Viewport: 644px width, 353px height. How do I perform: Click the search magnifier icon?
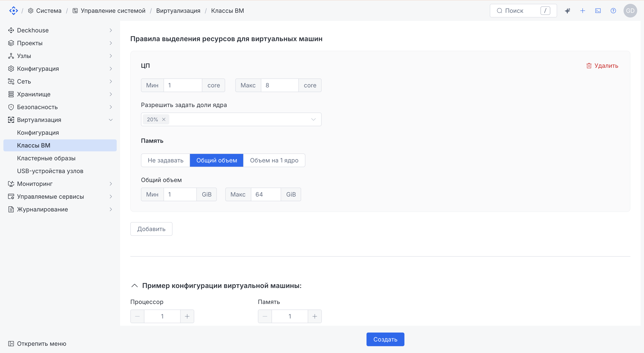click(x=499, y=11)
